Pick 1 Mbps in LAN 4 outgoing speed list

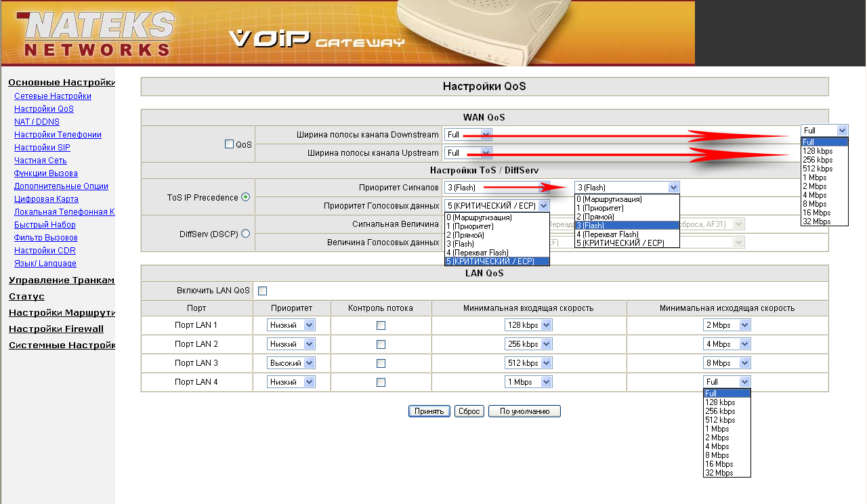click(x=727, y=429)
